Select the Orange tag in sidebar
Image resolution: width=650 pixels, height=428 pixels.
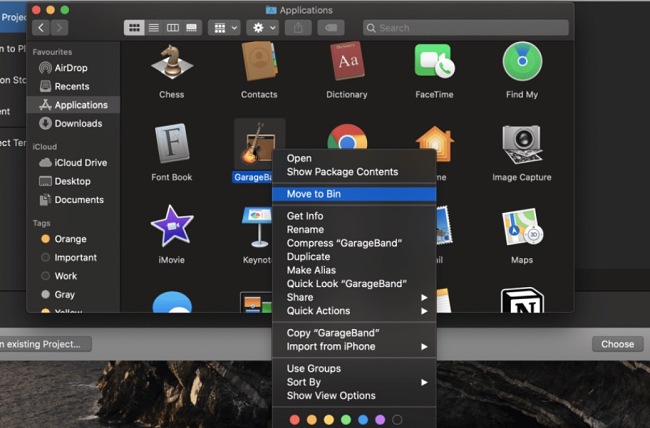coord(73,239)
